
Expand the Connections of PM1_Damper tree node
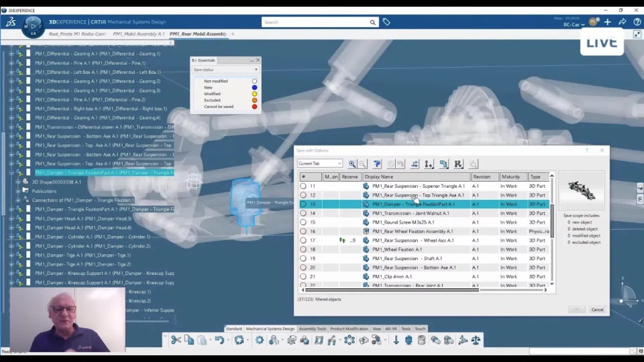pyautogui.click(x=18, y=200)
